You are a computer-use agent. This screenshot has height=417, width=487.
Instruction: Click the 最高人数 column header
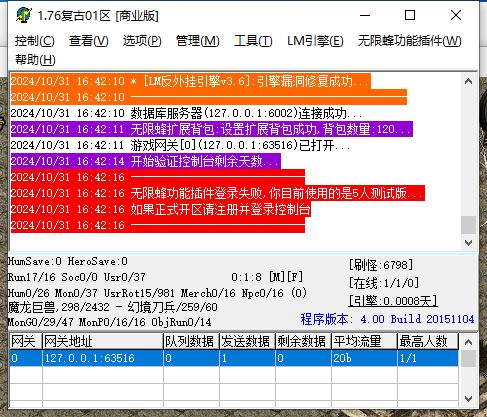[x=428, y=341]
